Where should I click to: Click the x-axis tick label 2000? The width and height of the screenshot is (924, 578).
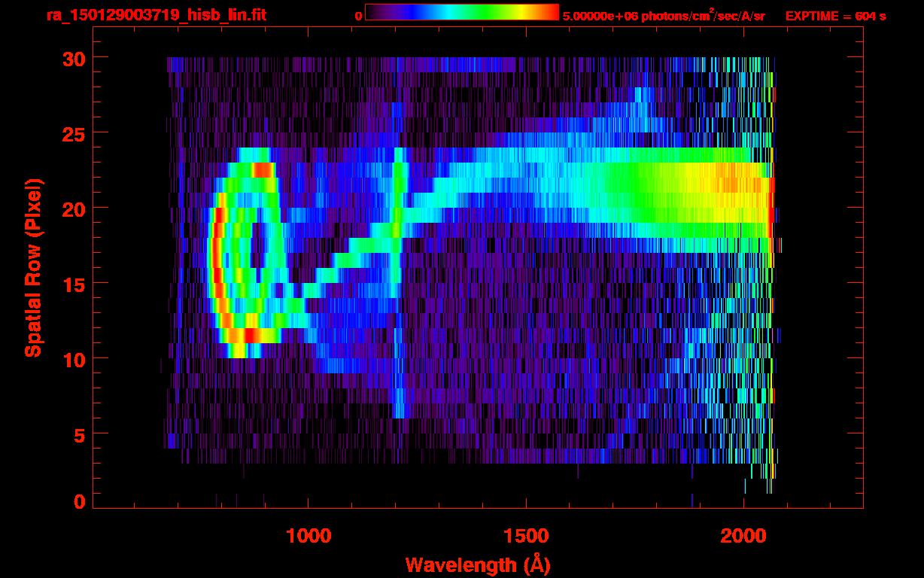coord(743,536)
